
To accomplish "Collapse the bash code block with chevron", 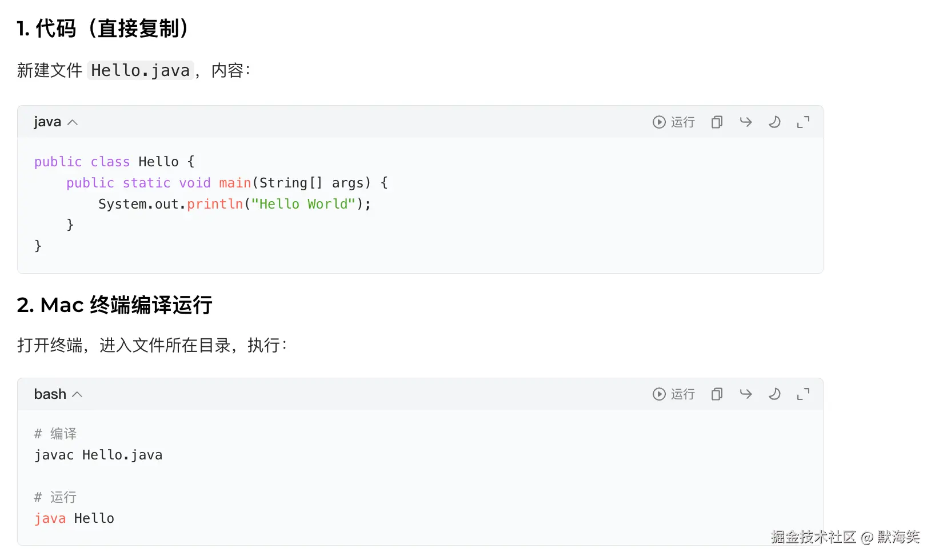I will tap(78, 394).
